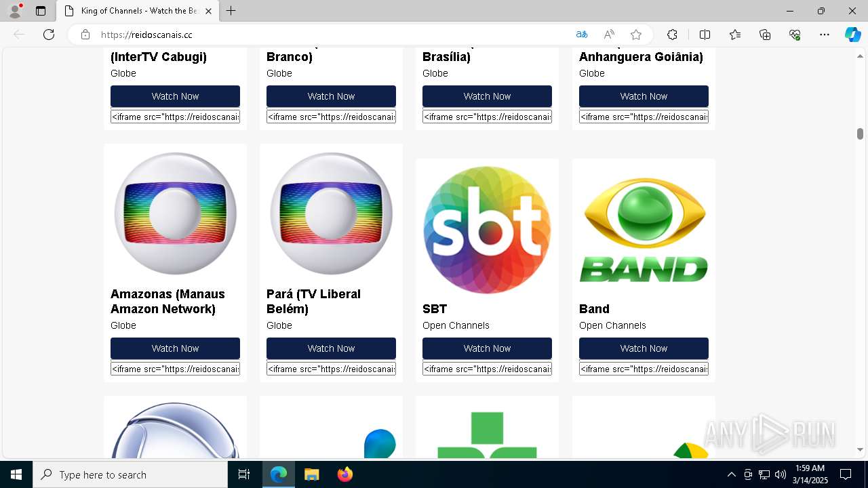Open Browser essentials
This screenshot has height=488, width=868.
795,35
